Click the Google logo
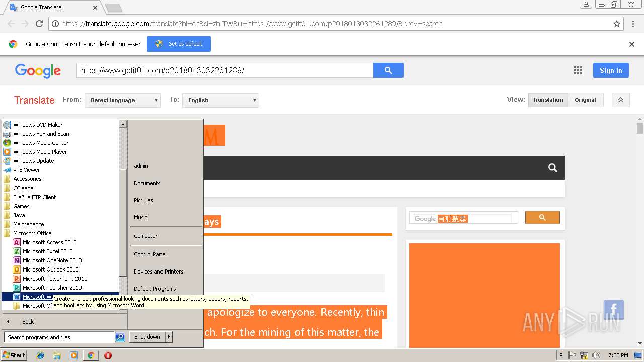 coord(38,71)
